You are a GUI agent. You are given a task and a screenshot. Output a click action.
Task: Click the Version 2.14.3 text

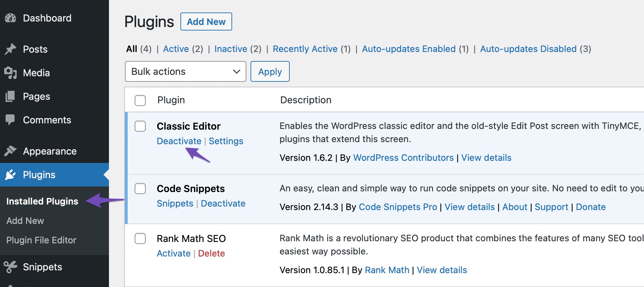[309, 207]
